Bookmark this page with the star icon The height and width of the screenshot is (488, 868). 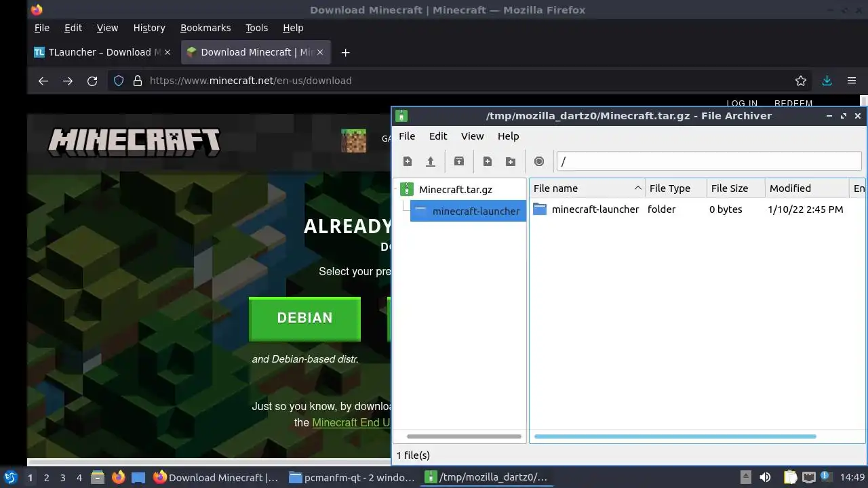[x=801, y=81]
